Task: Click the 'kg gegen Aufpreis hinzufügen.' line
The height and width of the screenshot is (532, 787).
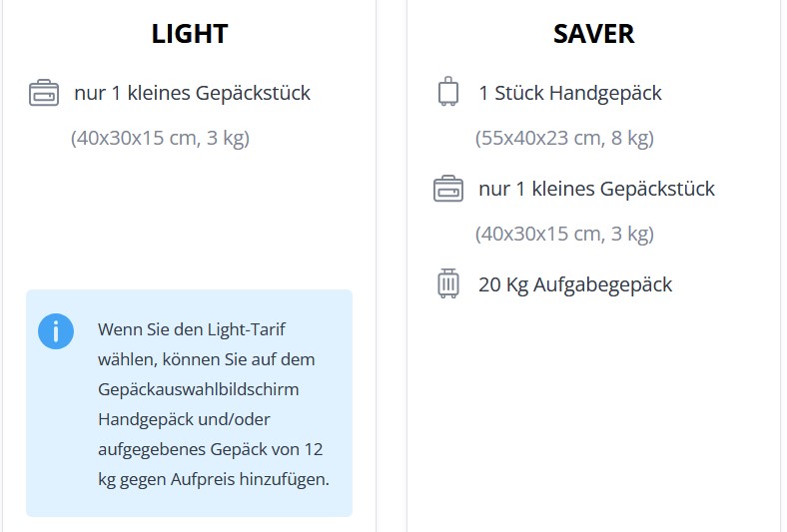Action: 213,479
